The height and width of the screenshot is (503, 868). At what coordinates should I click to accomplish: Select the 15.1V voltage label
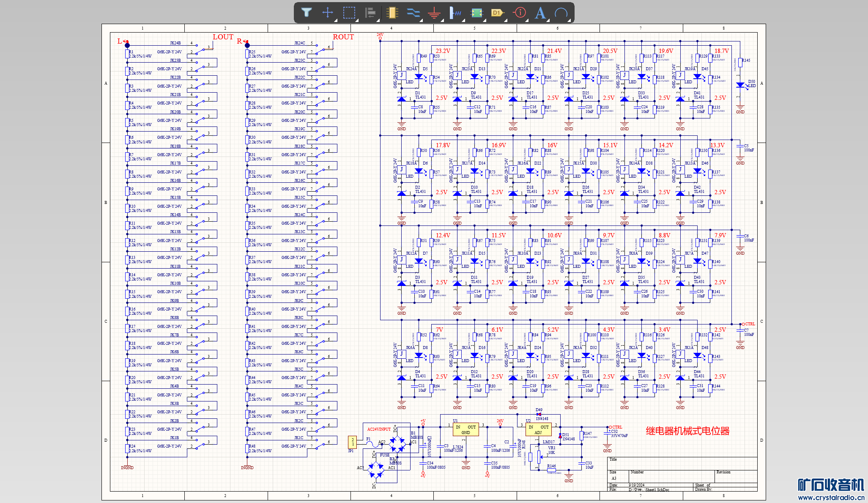610,145
